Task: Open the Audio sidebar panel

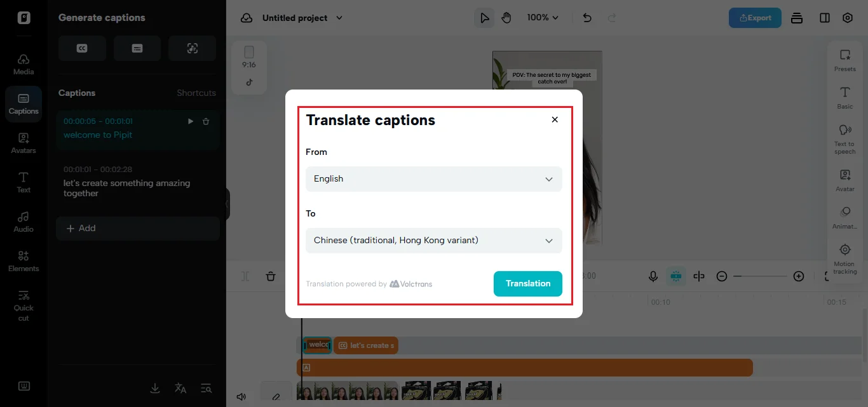Action: 24,222
